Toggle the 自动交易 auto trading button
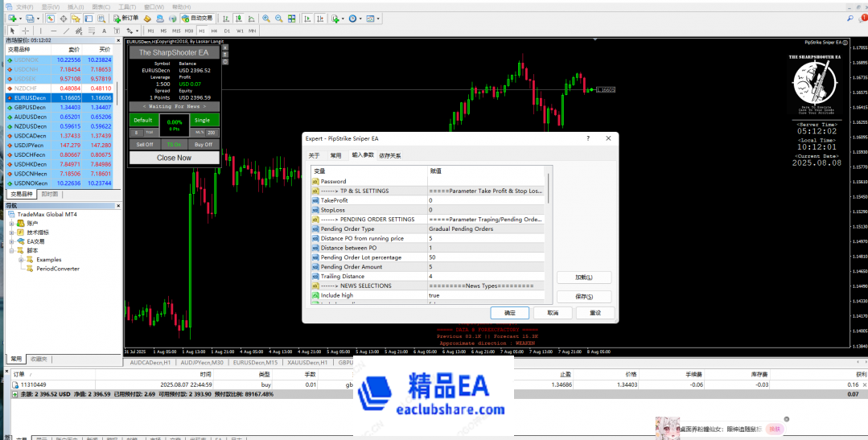868x440 pixels. point(198,19)
